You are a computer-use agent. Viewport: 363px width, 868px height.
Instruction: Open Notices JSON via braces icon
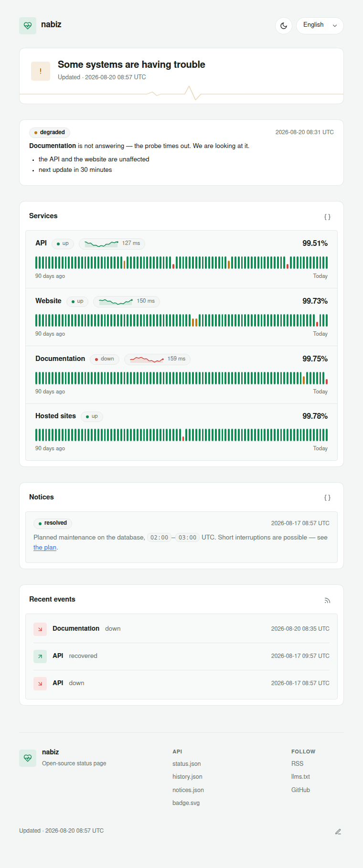tap(327, 498)
